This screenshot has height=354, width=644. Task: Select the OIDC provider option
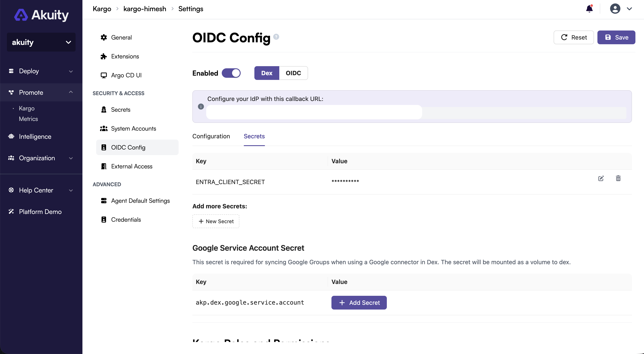coord(293,73)
